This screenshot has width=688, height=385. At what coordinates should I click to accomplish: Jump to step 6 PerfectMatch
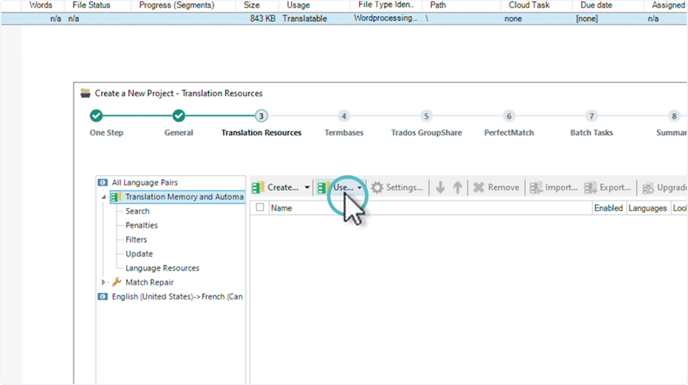pyautogui.click(x=509, y=116)
